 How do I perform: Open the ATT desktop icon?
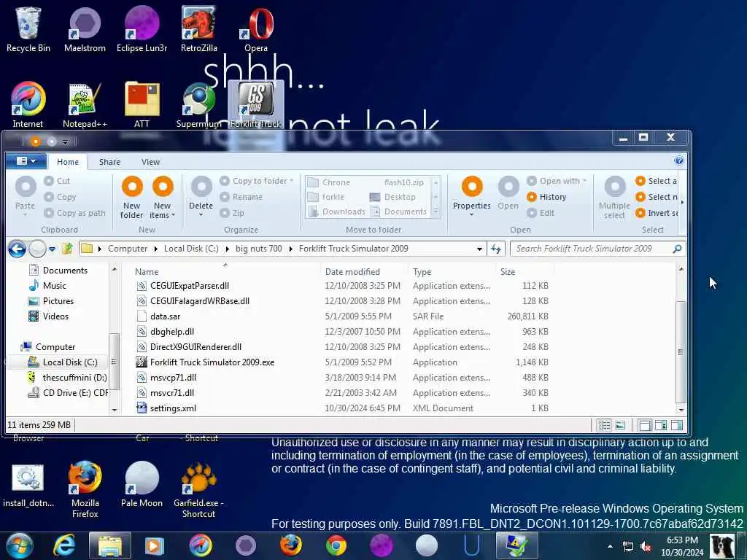142,105
